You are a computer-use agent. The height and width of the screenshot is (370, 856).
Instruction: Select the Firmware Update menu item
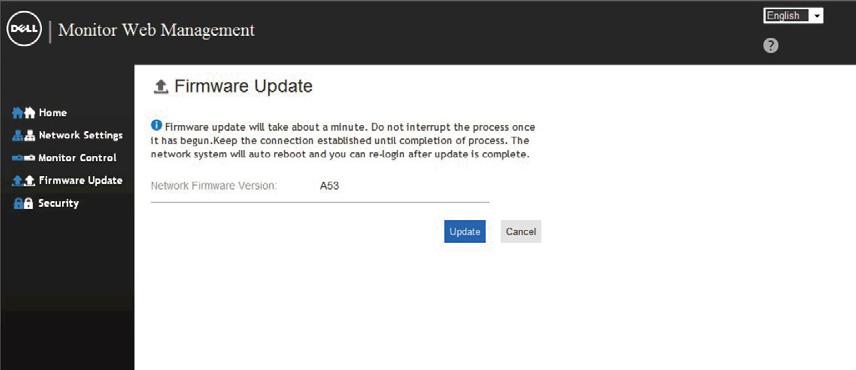pos(81,181)
